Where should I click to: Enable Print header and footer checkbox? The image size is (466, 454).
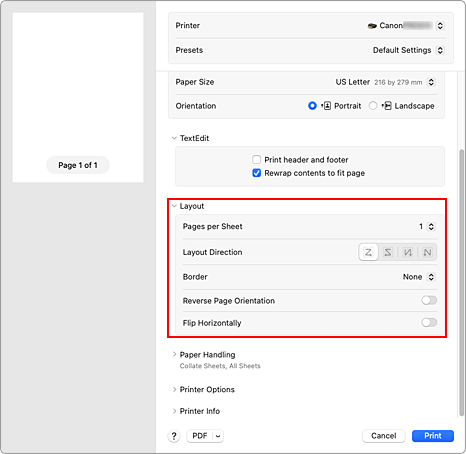coord(256,160)
